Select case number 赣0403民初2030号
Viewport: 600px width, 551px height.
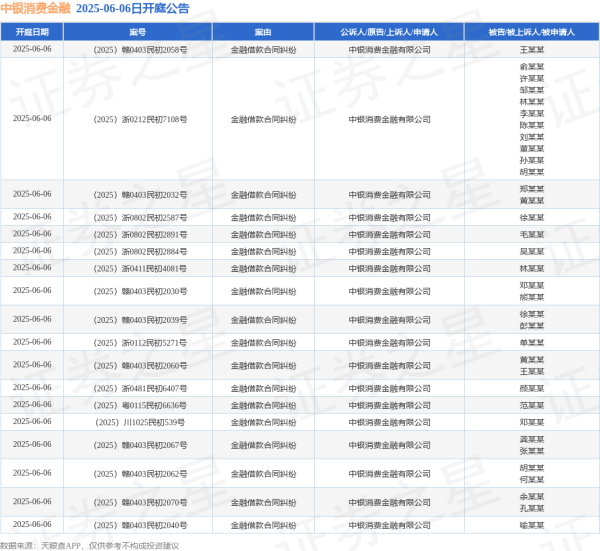click(x=140, y=291)
